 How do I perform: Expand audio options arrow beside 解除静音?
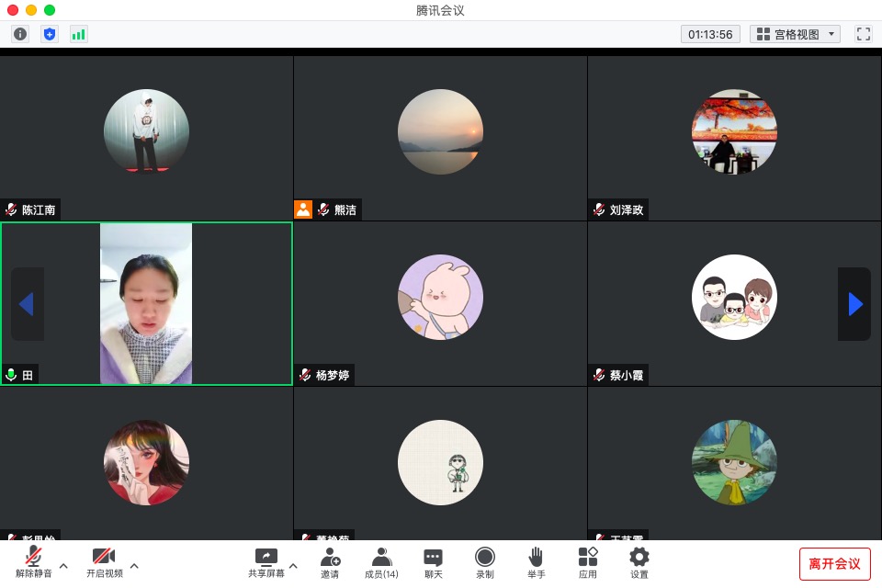tap(63, 566)
